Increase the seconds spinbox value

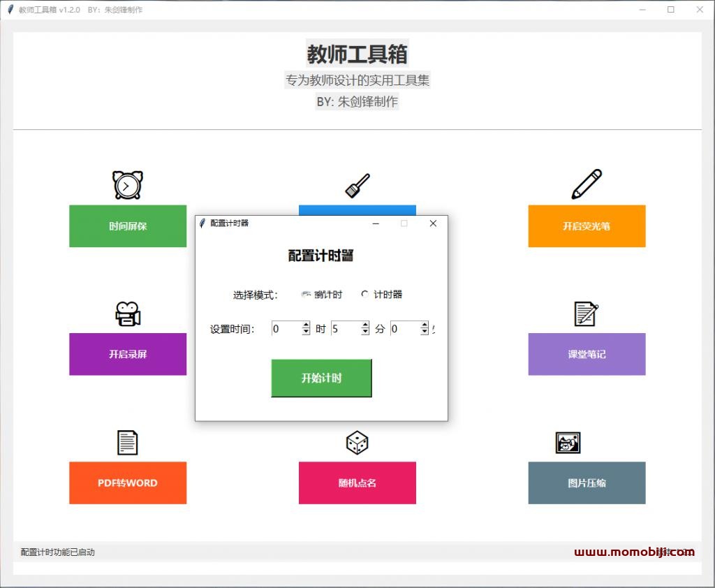425,325
